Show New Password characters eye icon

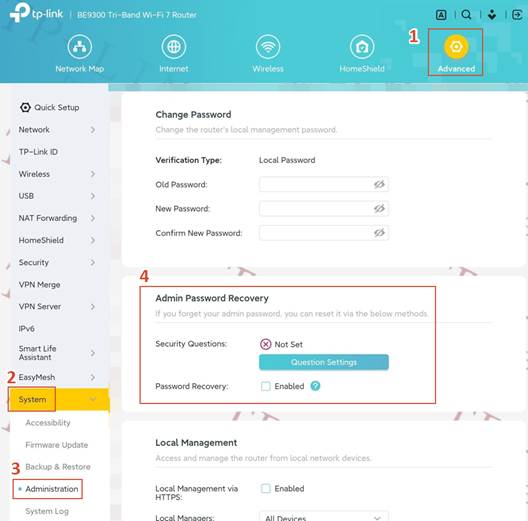(x=379, y=208)
